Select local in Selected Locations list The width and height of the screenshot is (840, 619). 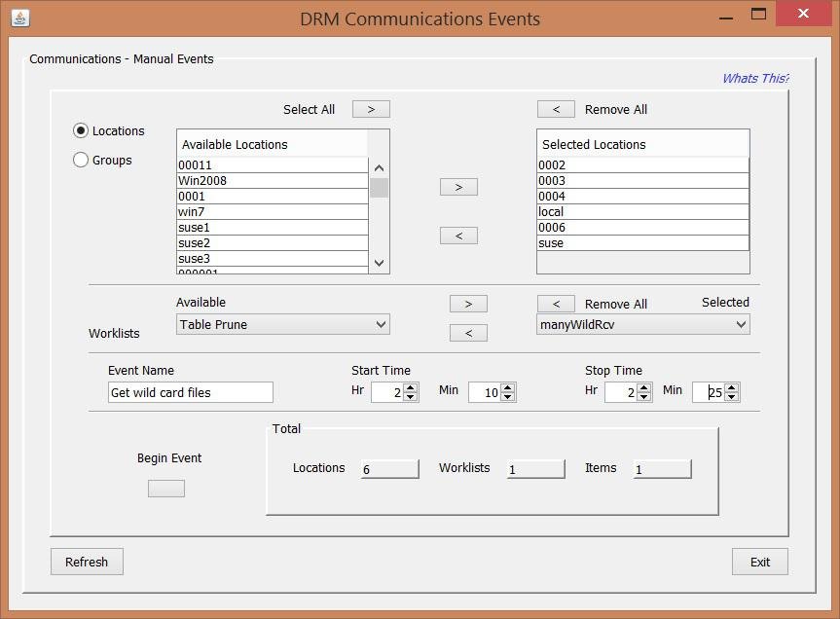coord(642,212)
